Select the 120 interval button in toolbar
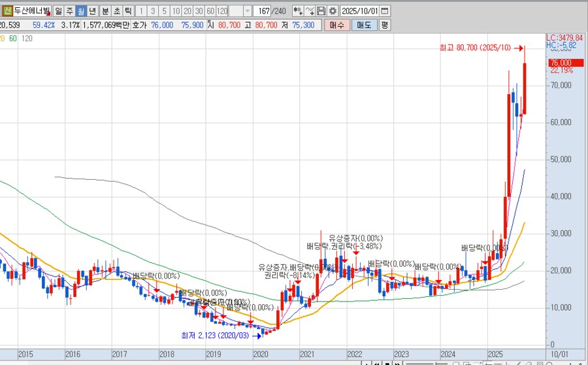Viewport: 588px width, 365px height. point(222,11)
